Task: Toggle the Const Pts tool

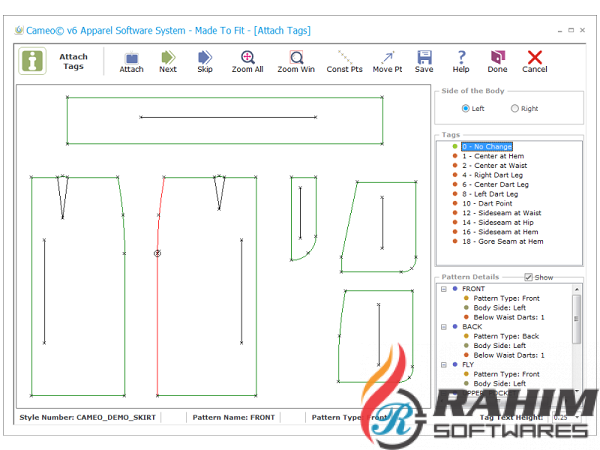Action: 344,62
